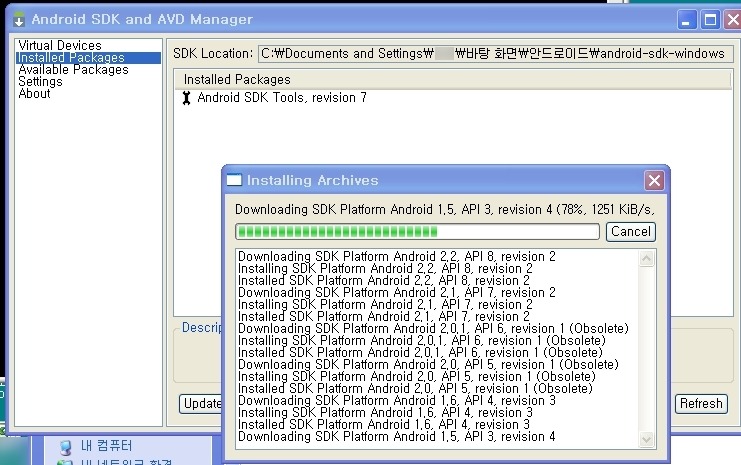This screenshot has height=465, width=741.
Task: Select log line Installed Android 2.2, API 8
Action: coord(384,281)
